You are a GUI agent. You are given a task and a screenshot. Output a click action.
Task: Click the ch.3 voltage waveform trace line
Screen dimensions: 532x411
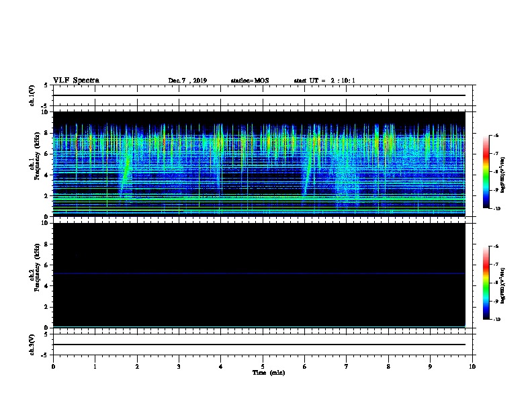(x=259, y=345)
